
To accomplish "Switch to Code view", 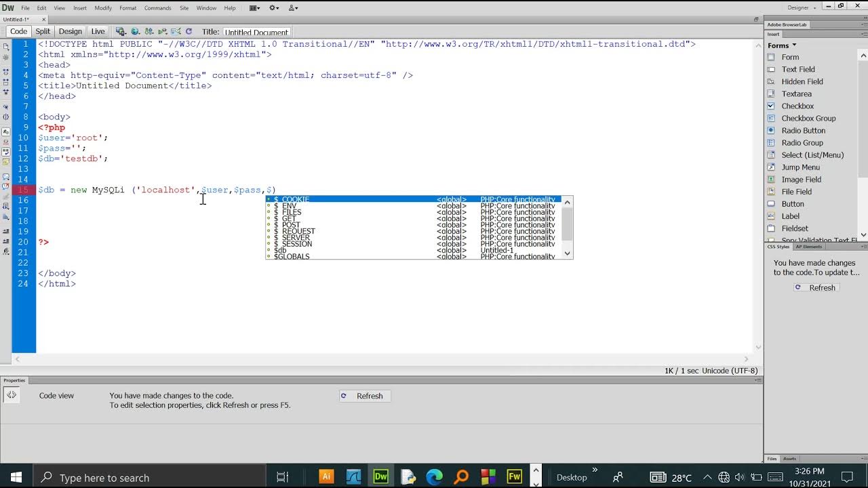I will tap(19, 31).
